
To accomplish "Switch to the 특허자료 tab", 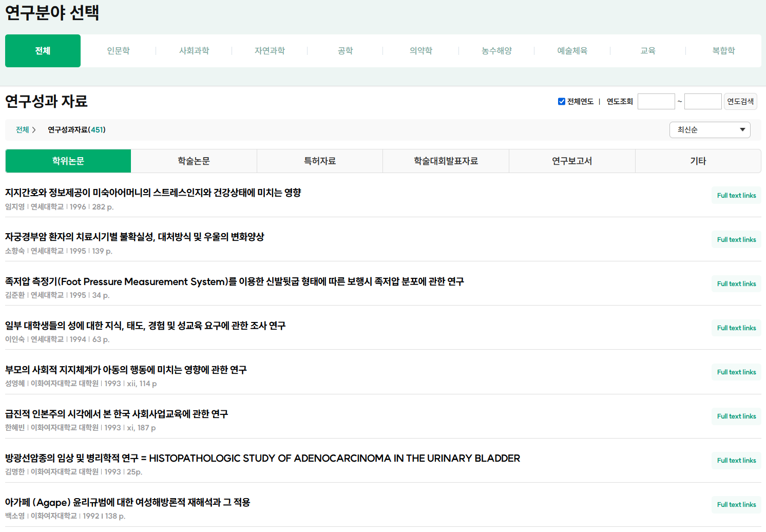I will point(320,161).
